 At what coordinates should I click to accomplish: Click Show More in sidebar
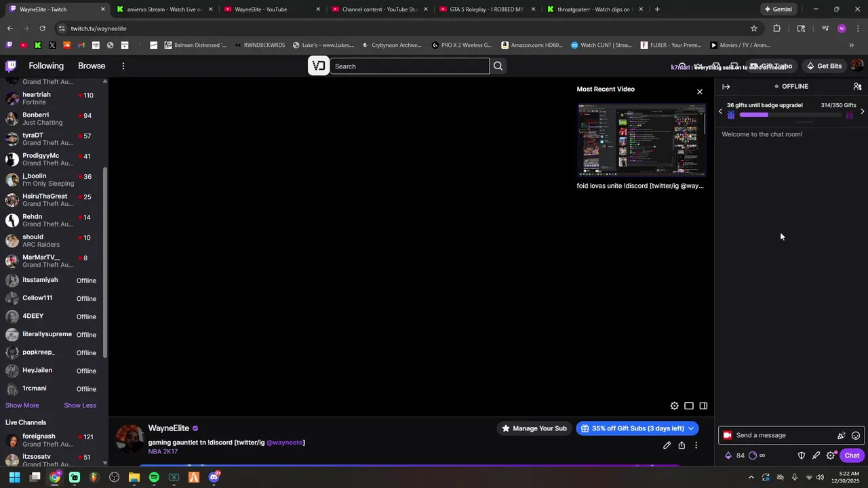tap(22, 405)
